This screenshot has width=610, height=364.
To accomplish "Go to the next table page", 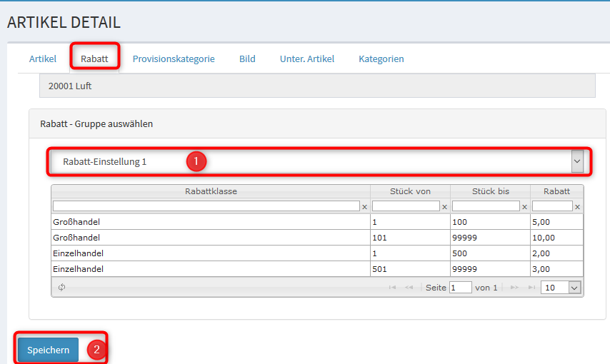I will (x=514, y=287).
